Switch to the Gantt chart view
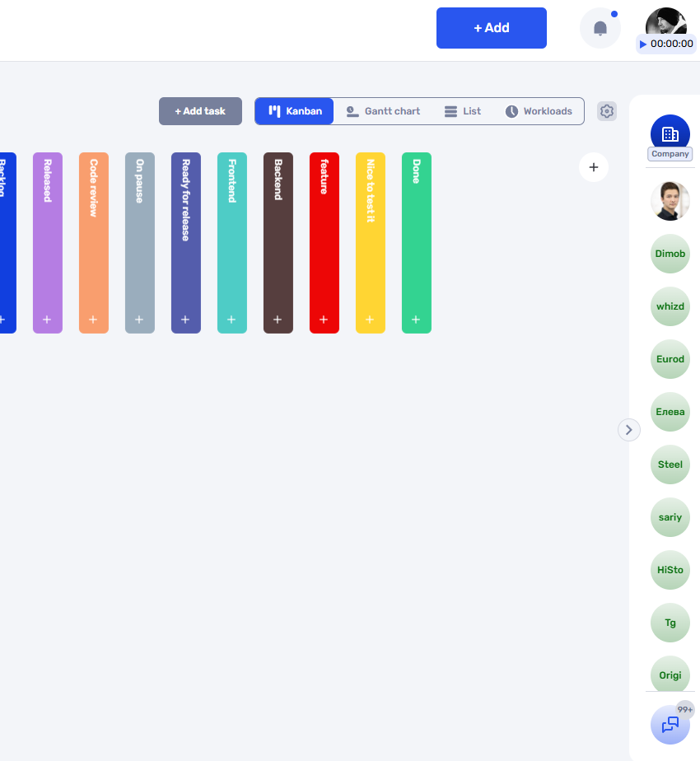Image resolution: width=700 pixels, height=761 pixels. (383, 111)
